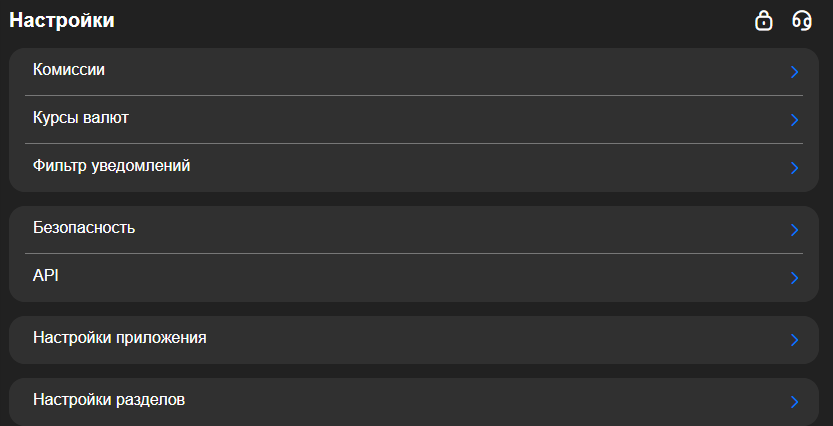Viewport: 833px width, 426px height.
Task: Expand Настройки приложения using its chevron
Action: (794, 340)
